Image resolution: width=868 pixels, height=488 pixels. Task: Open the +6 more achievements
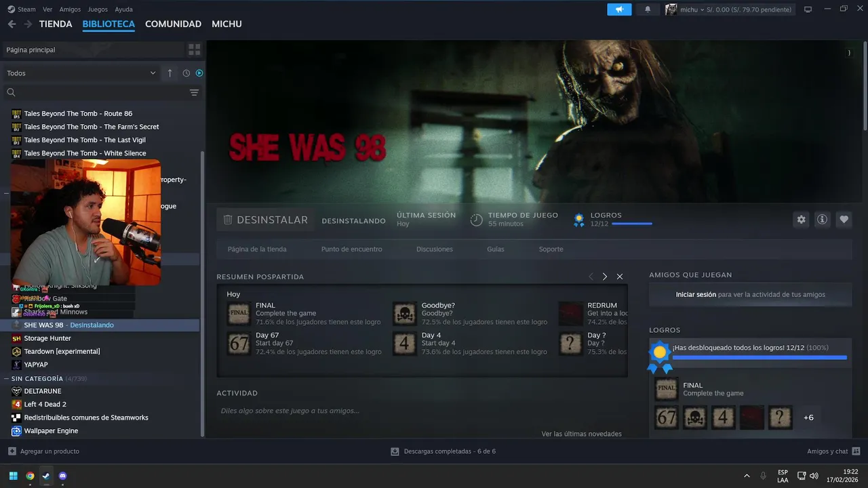808,418
